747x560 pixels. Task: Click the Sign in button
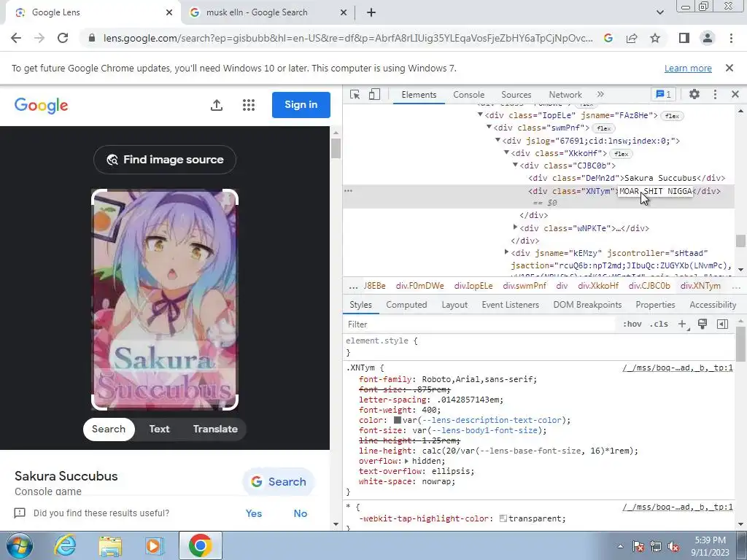coord(301,105)
